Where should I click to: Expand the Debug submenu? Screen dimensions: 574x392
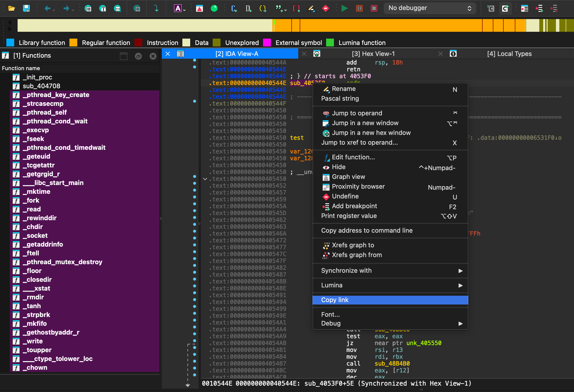tap(390, 323)
